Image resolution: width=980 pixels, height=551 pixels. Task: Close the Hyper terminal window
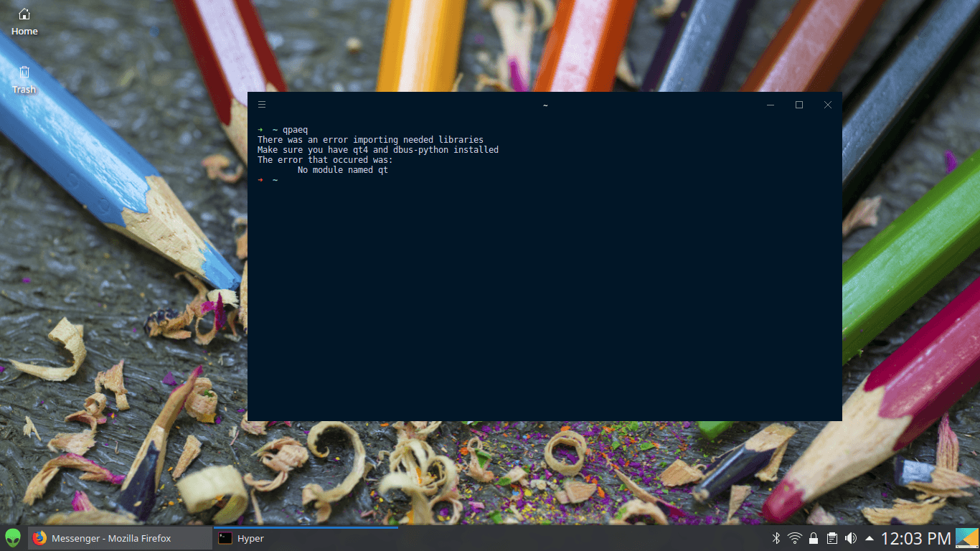(828, 105)
